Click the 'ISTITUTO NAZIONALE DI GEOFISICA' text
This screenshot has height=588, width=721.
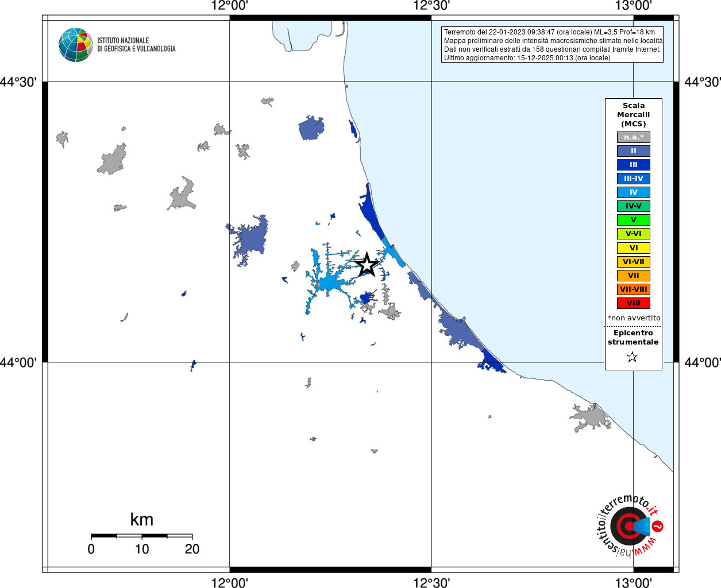pos(136,45)
